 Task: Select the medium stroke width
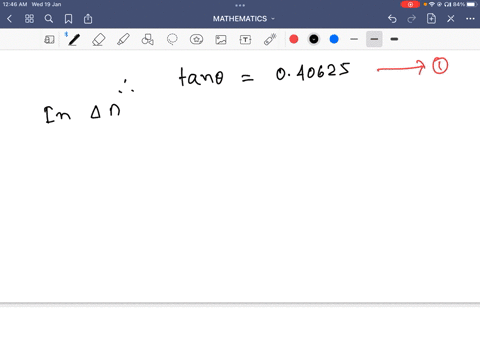374,39
